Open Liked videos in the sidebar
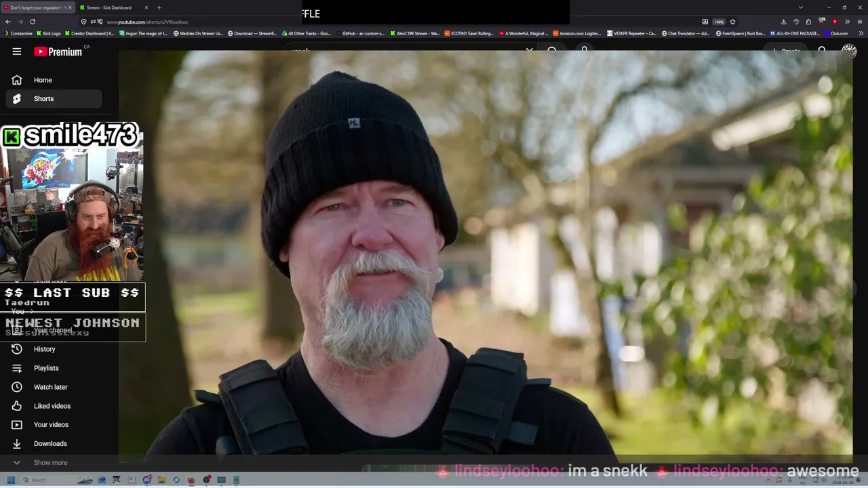The width and height of the screenshot is (868, 488). [54, 406]
